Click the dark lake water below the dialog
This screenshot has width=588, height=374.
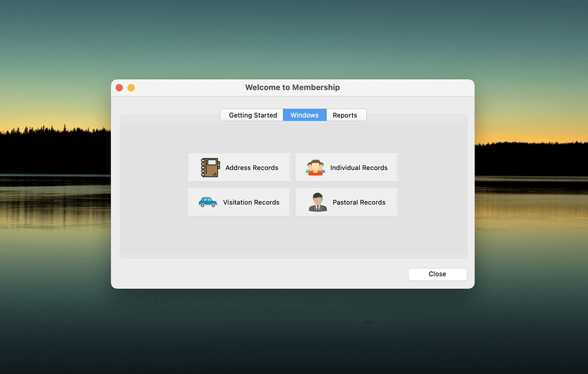click(x=294, y=331)
